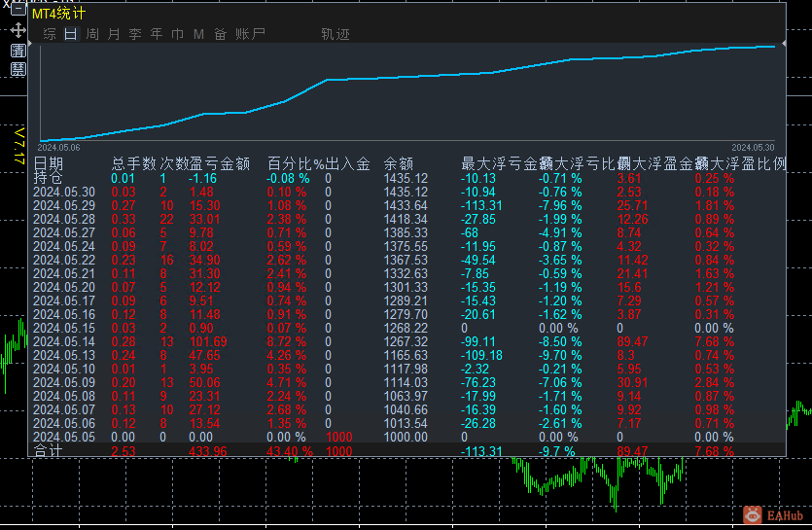Click the 黑 icon in left sidebar
The width and height of the screenshot is (812, 530).
[x=18, y=69]
